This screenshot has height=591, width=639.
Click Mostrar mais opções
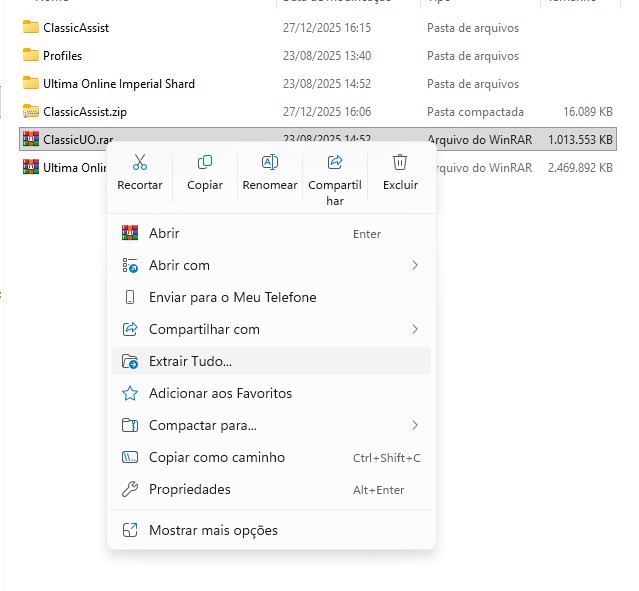pyautogui.click(x=213, y=530)
